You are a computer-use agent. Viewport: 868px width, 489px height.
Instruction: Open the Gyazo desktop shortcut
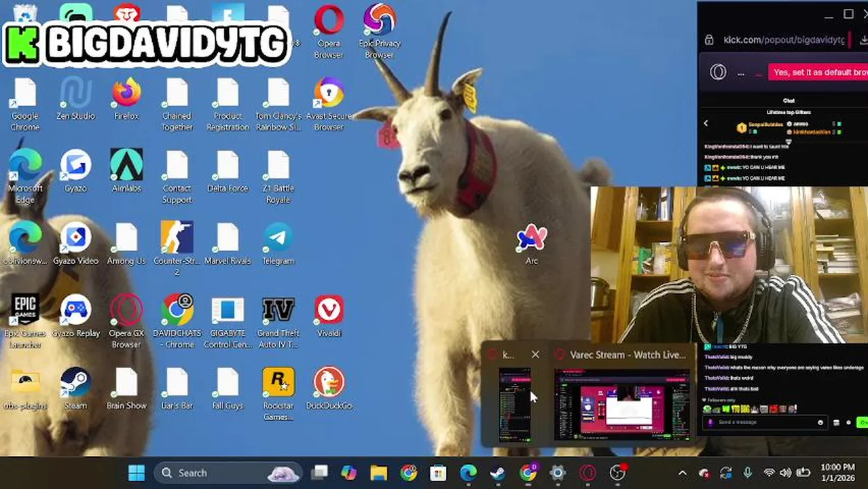coord(75,172)
